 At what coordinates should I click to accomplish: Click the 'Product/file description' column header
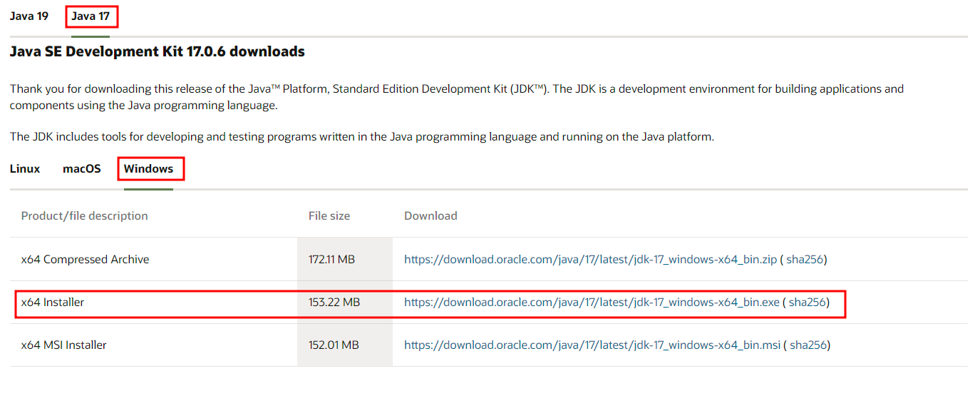pyautogui.click(x=84, y=216)
